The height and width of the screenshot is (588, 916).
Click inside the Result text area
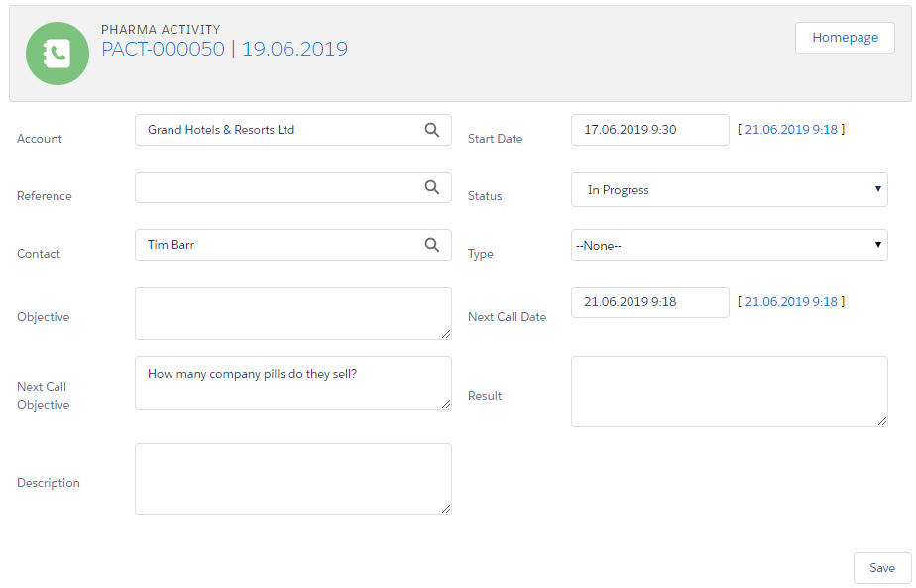[x=729, y=392]
